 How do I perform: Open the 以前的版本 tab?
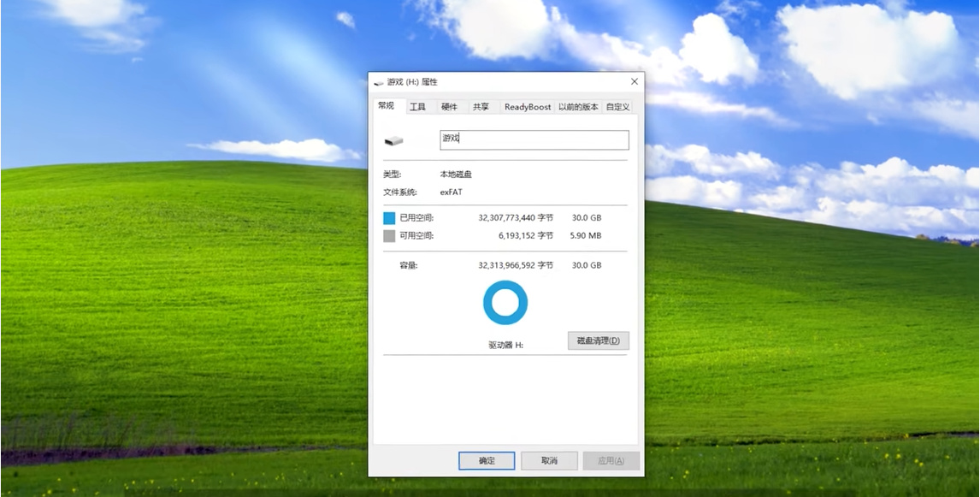coord(578,107)
